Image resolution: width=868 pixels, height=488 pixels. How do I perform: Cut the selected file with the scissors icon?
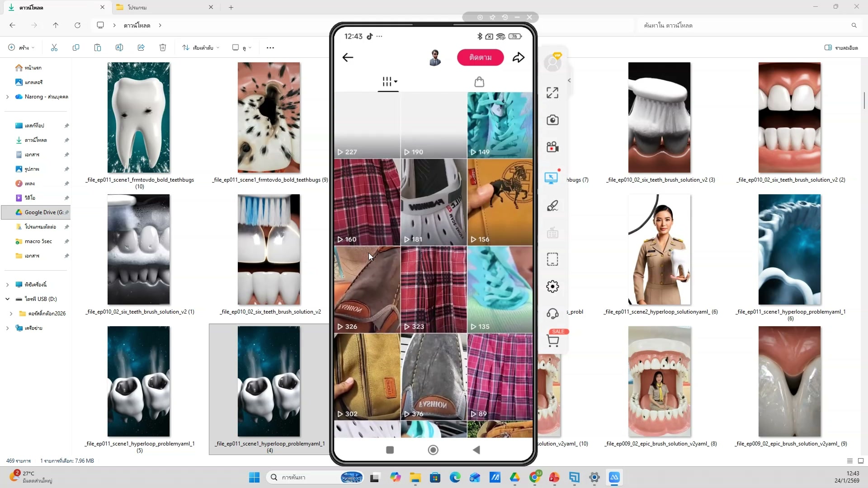coord(54,47)
